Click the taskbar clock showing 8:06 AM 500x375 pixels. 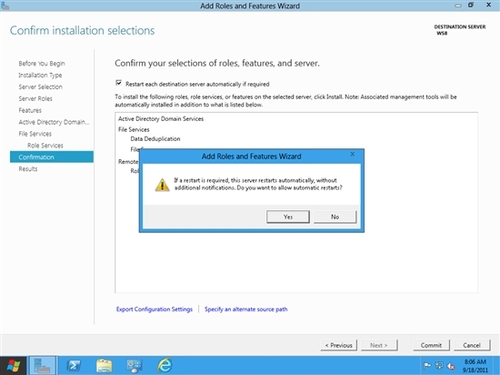pos(475,366)
